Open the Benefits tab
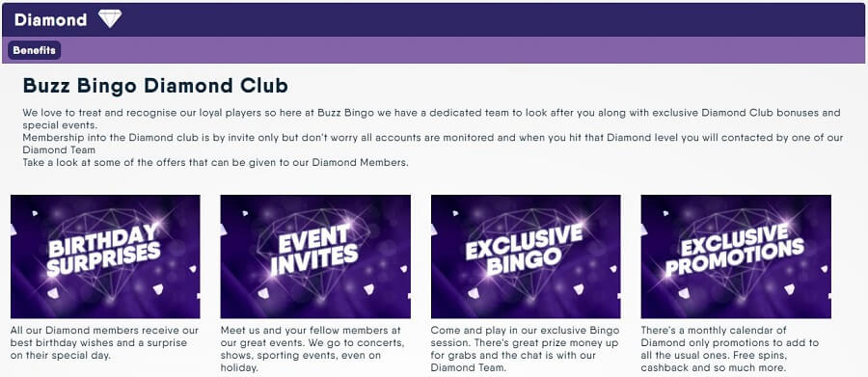Image resolution: width=868 pixels, height=377 pixels. point(35,50)
